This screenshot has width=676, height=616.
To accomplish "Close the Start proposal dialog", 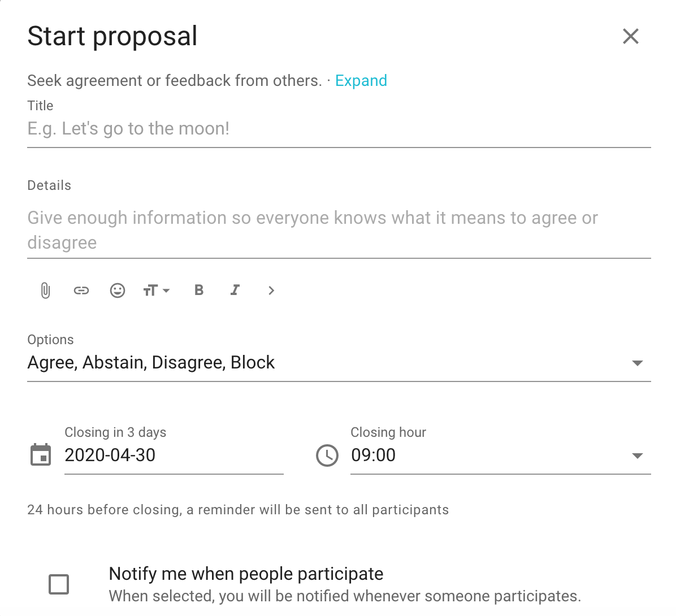I will click(x=631, y=36).
